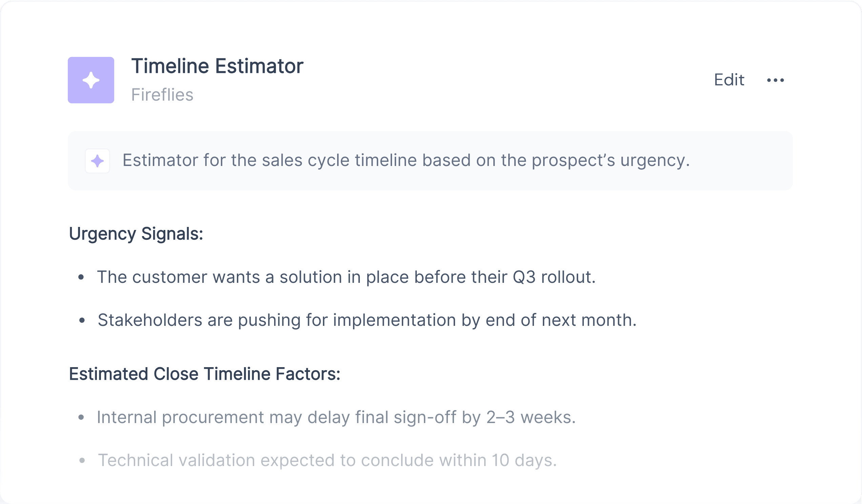Screen dimensions: 862x504
Task: Select the Urgency Signals heading
Action: click(x=136, y=234)
